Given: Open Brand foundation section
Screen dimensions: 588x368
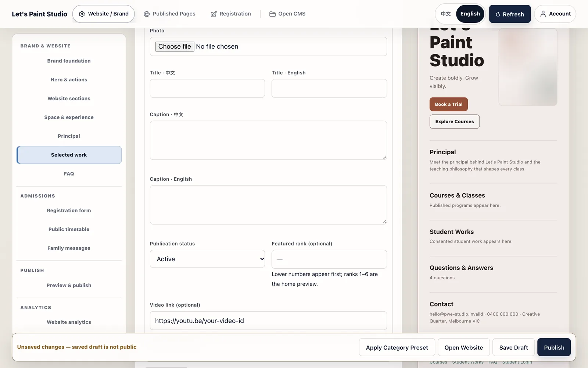Looking at the screenshot, I should [69, 61].
